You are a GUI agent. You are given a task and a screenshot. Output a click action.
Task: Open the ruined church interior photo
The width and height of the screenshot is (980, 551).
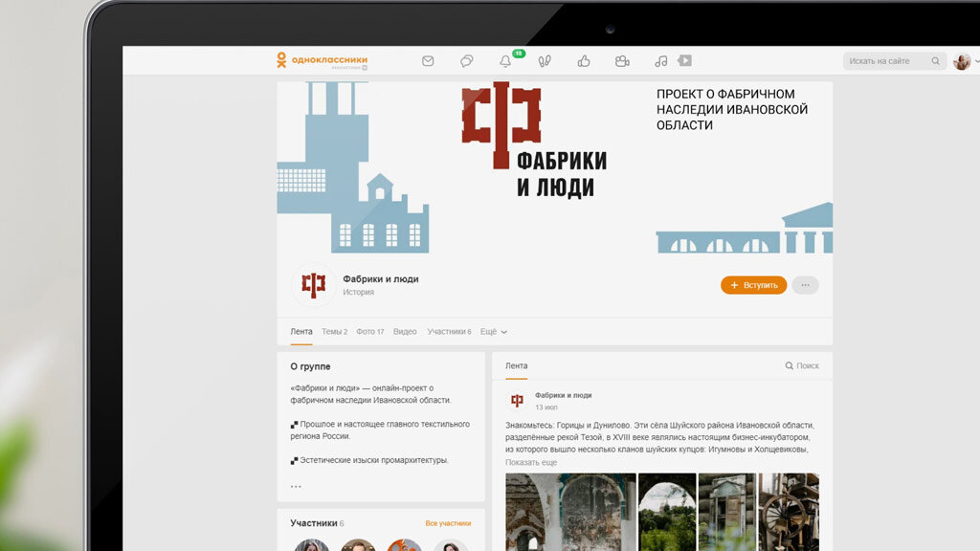(570, 512)
